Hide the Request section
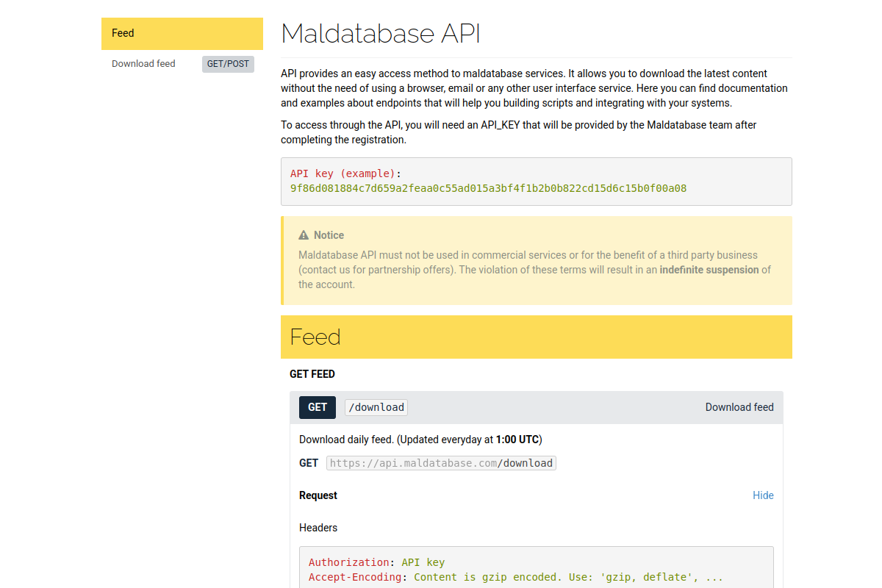This screenshot has width=882, height=588. pos(763,495)
